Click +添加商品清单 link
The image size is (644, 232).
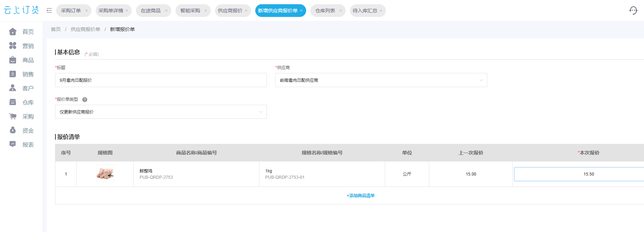(360, 196)
